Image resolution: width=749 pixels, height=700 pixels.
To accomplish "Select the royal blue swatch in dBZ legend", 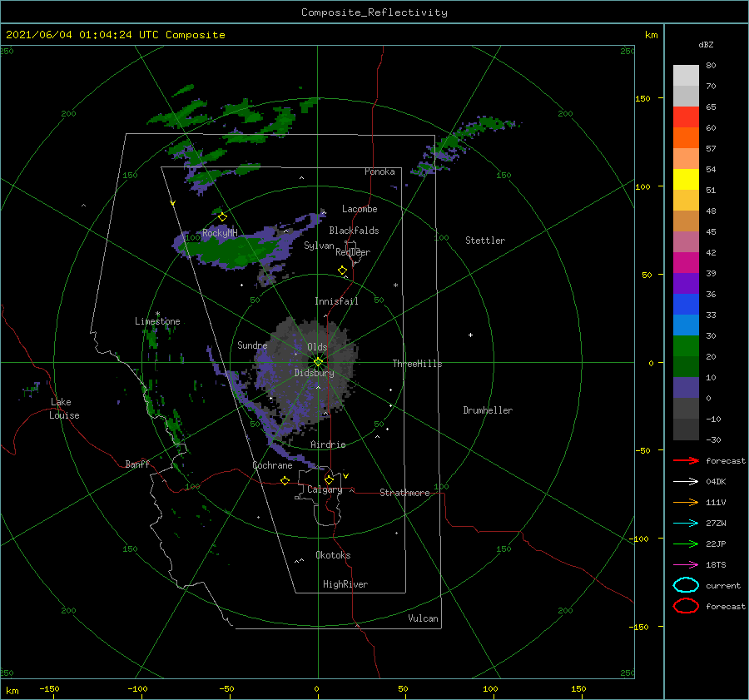I will coord(686,305).
